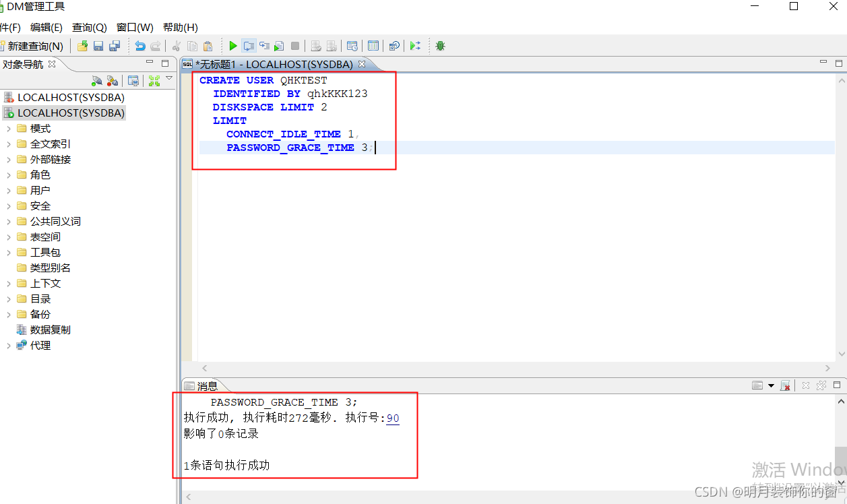Click the green bug debug icon
847x504 pixels.
coord(440,46)
